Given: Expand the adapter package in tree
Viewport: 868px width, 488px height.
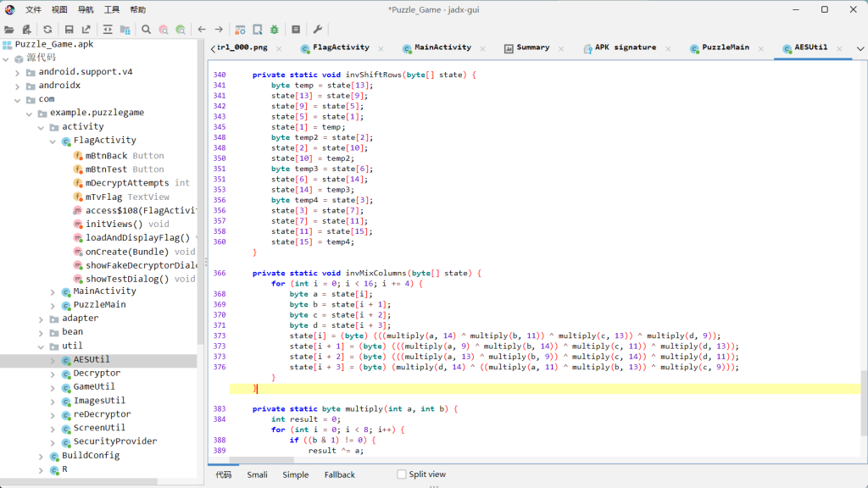Looking at the screenshot, I should (x=42, y=319).
